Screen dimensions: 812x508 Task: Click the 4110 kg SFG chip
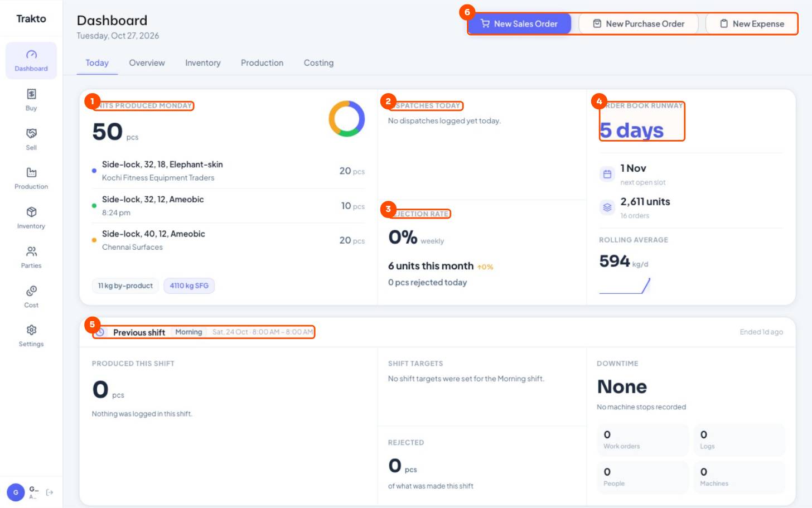pyautogui.click(x=189, y=286)
